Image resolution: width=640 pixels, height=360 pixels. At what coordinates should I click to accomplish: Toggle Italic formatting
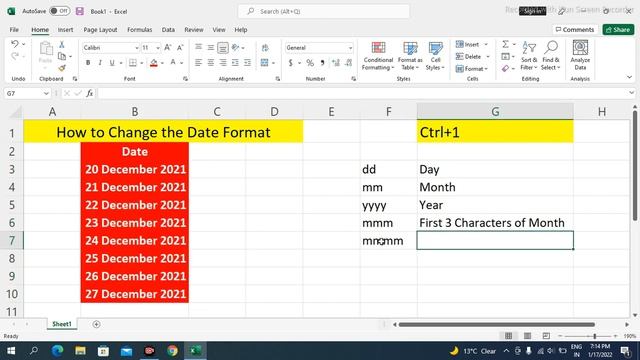(x=100, y=63)
